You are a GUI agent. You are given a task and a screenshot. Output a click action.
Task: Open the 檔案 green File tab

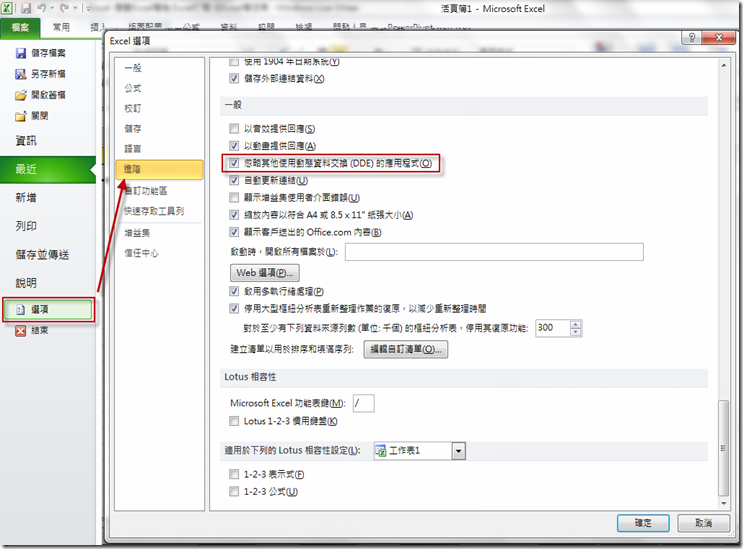[x=20, y=28]
